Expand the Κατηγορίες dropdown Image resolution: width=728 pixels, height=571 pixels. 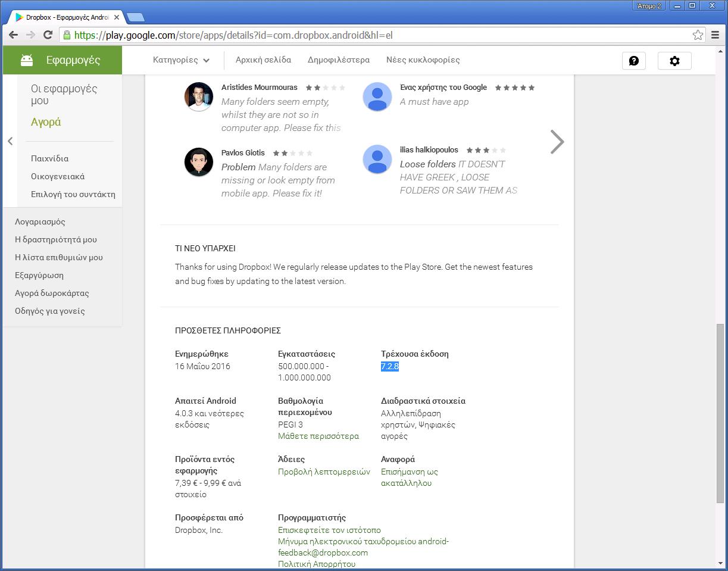[x=182, y=60]
